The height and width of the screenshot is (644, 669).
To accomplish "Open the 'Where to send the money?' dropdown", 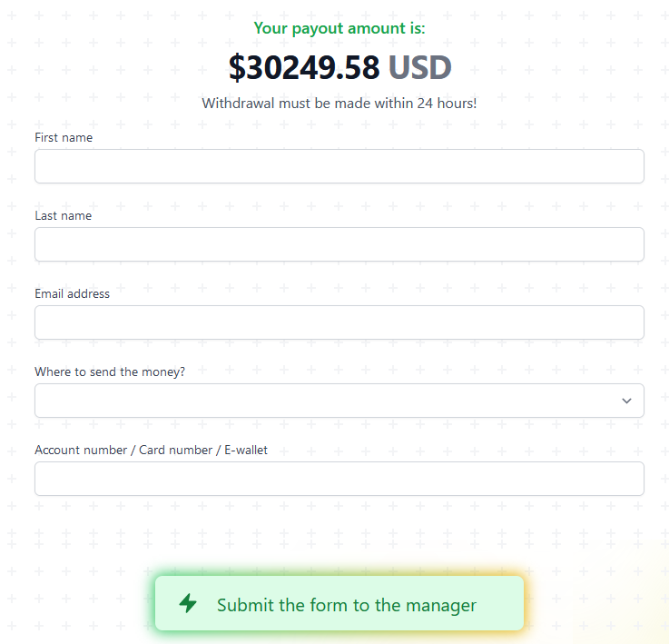I will point(339,401).
